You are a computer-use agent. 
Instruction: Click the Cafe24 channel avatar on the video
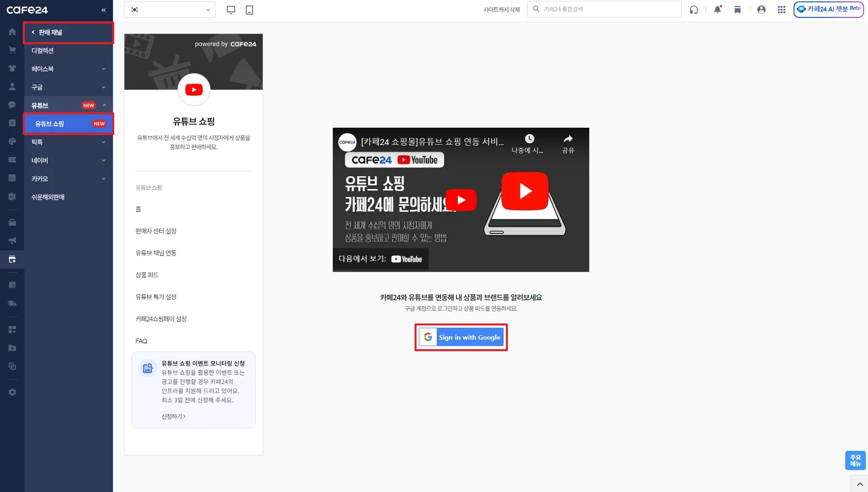pyautogui.click(x=347, y=142)
